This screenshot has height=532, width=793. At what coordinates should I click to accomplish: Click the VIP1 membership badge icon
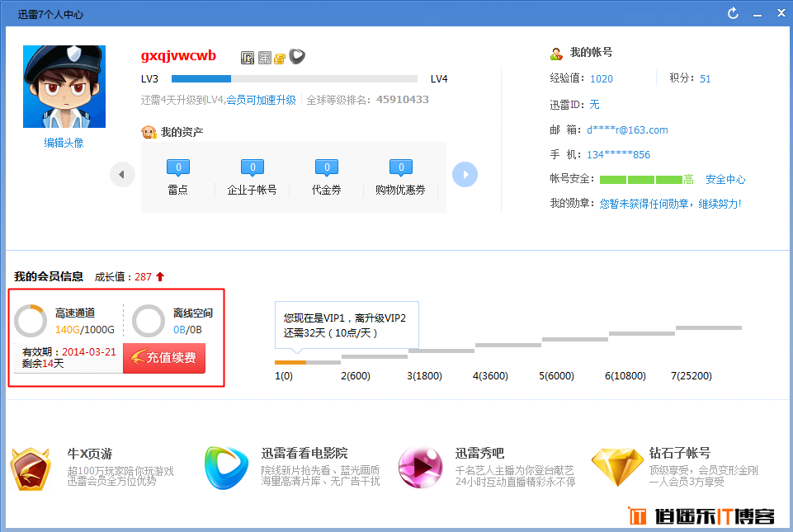[248, 58]
